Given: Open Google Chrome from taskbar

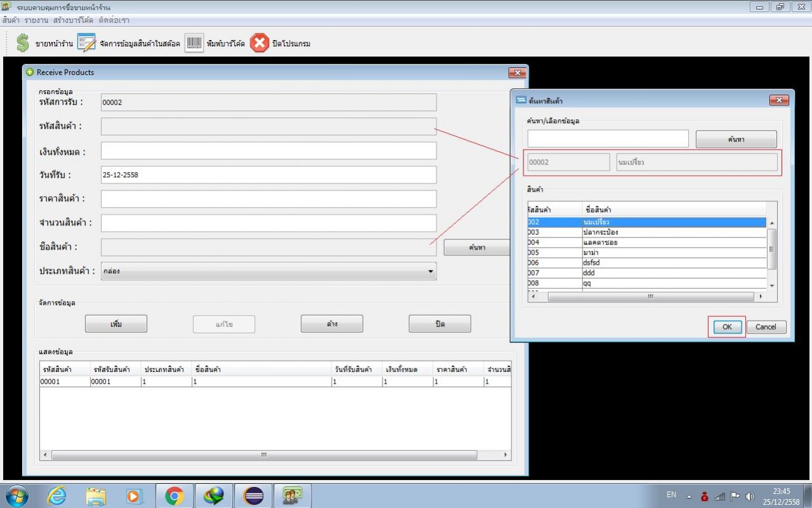Looking at the screenshot, I should 174,496.
